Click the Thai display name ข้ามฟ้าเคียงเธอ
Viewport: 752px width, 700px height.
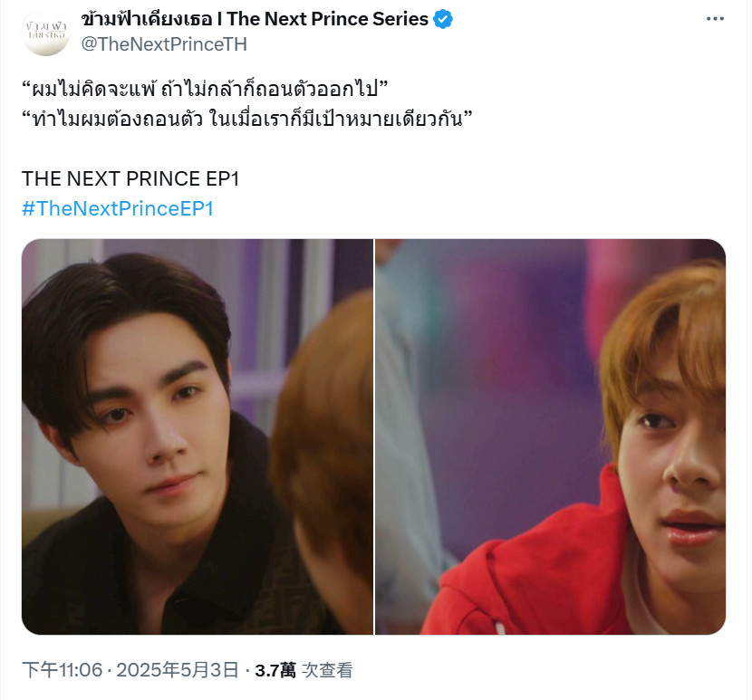tap(146, 19)
